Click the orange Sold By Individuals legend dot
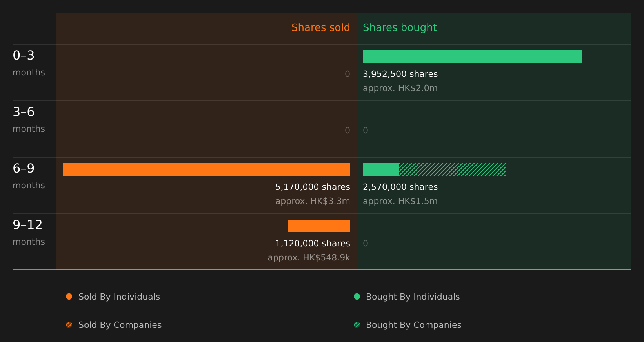The width and height of the screenshot is (644, 342). [69, 297]
